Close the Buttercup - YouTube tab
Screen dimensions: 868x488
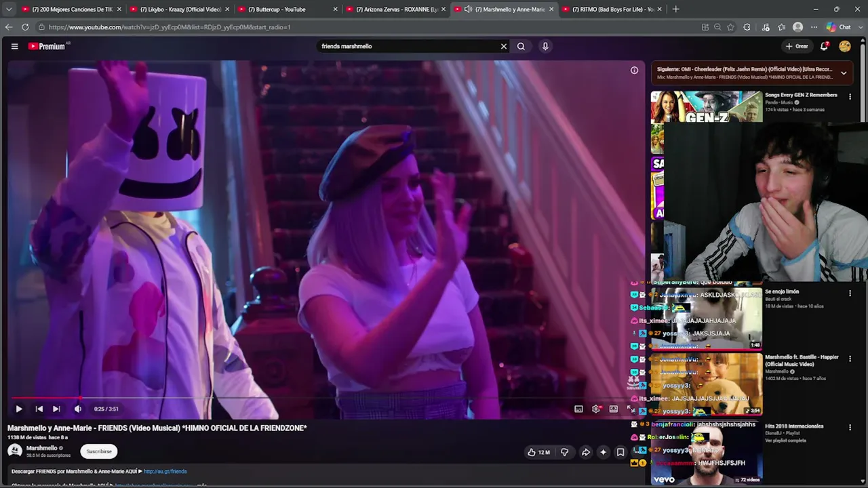click(x=335, y=9)
